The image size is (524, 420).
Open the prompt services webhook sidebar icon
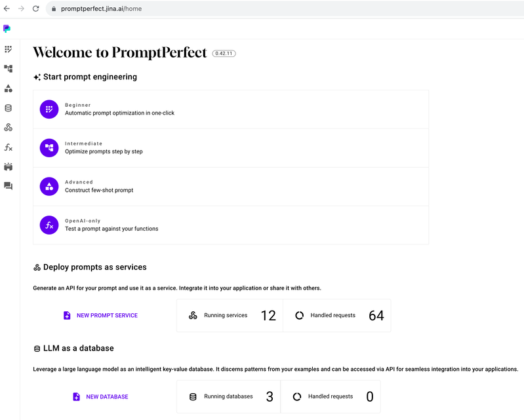(9, 127)
